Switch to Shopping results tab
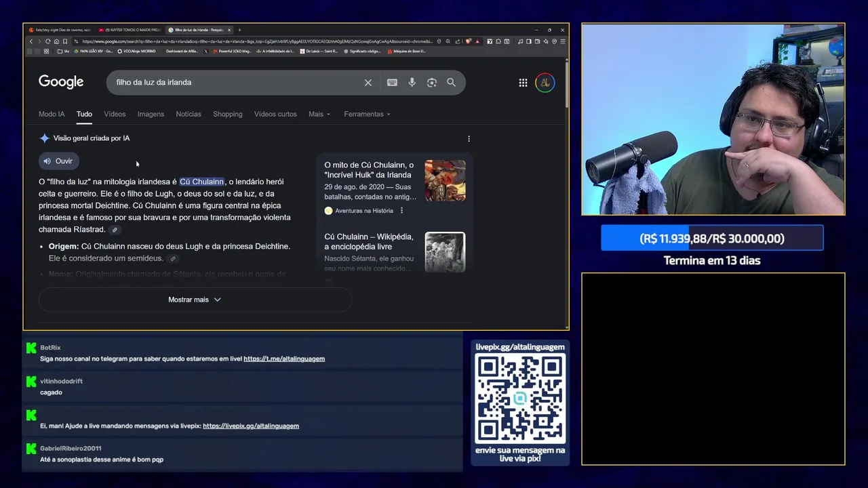 227,114
